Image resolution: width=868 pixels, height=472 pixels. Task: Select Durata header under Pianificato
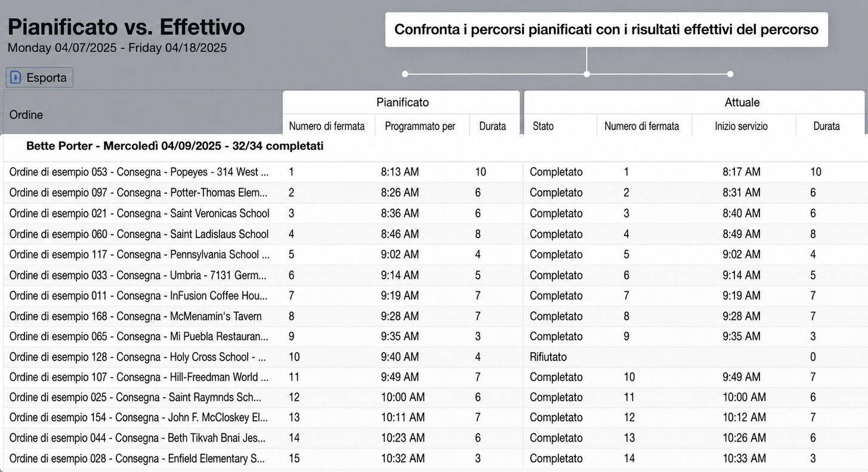(492, 126)
